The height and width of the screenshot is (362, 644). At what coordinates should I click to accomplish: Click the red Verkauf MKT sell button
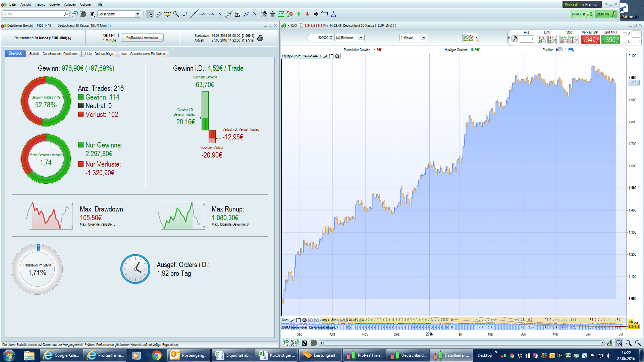coord(590,40)
